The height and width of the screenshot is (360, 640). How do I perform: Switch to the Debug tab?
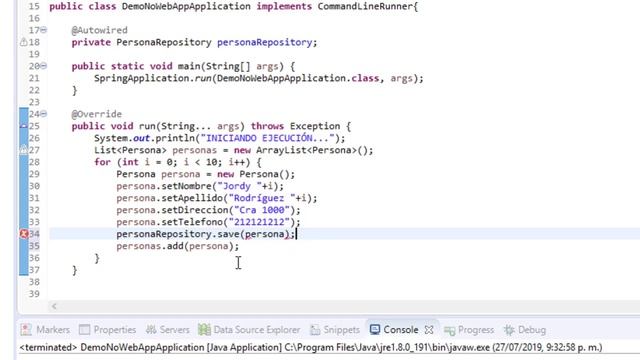pos(525,330)
